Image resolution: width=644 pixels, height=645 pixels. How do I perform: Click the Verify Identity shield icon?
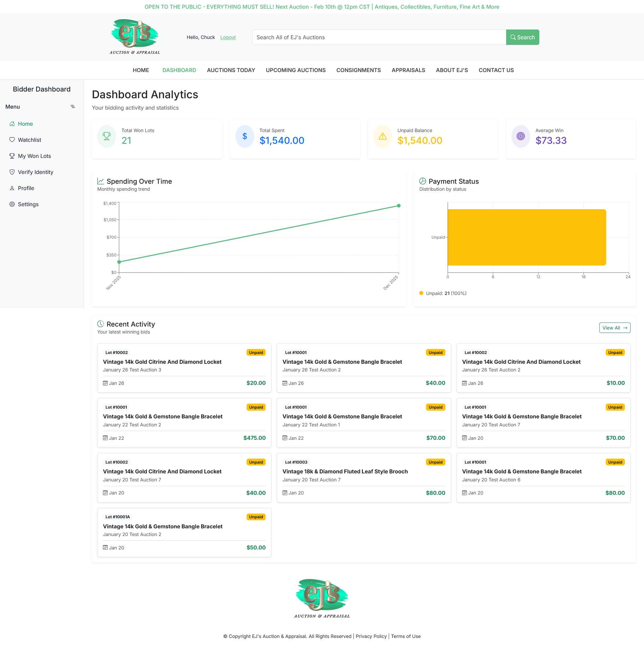point(12,172)
